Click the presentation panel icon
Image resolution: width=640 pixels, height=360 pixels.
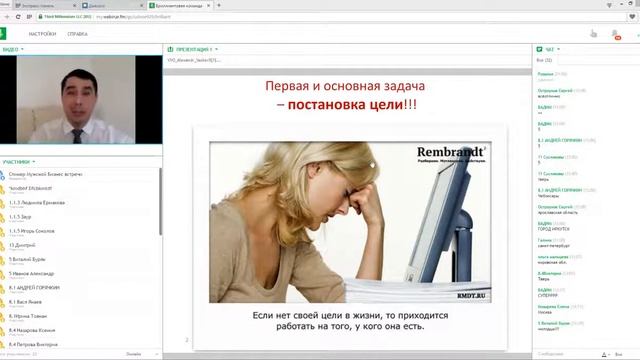click(x=170, y=49)
